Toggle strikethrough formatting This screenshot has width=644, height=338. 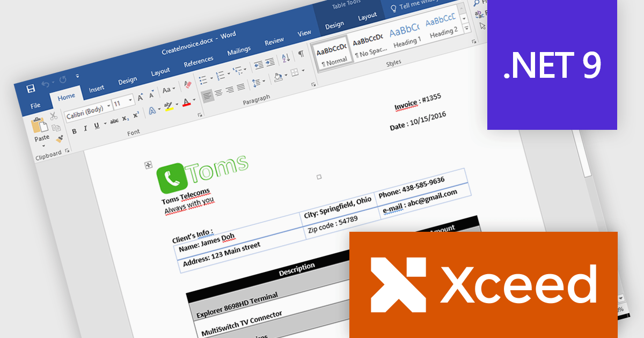coord(114,121)
